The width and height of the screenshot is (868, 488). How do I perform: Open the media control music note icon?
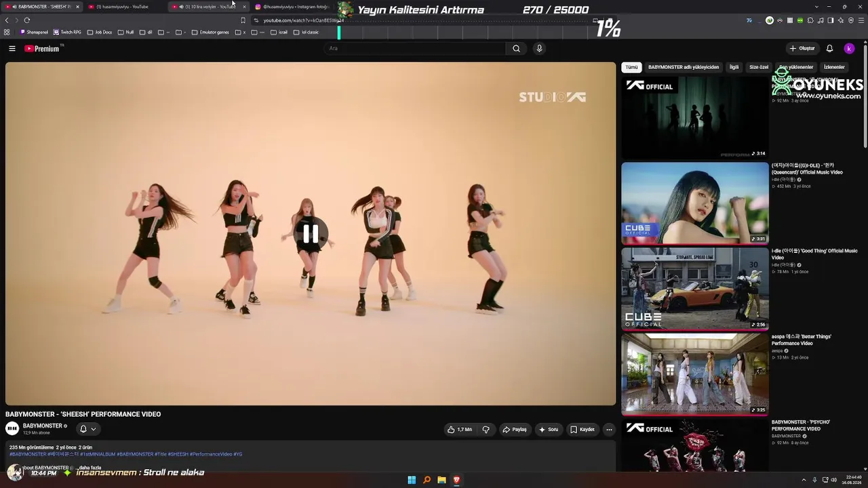tap(821, 20)
